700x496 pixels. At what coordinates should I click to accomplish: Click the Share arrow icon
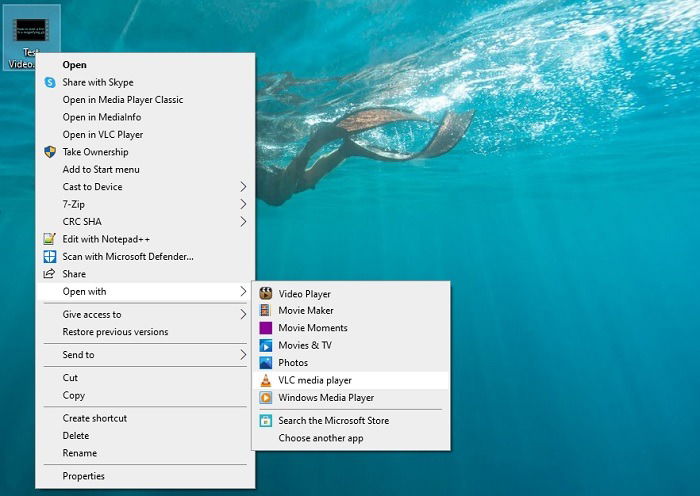(49, 273)
